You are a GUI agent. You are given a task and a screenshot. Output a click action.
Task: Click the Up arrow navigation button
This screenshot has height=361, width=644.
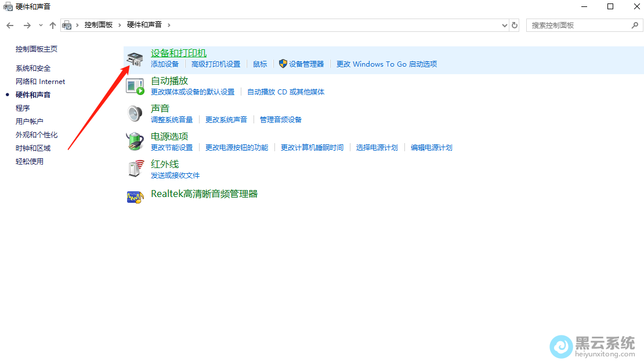coord(53,25)
